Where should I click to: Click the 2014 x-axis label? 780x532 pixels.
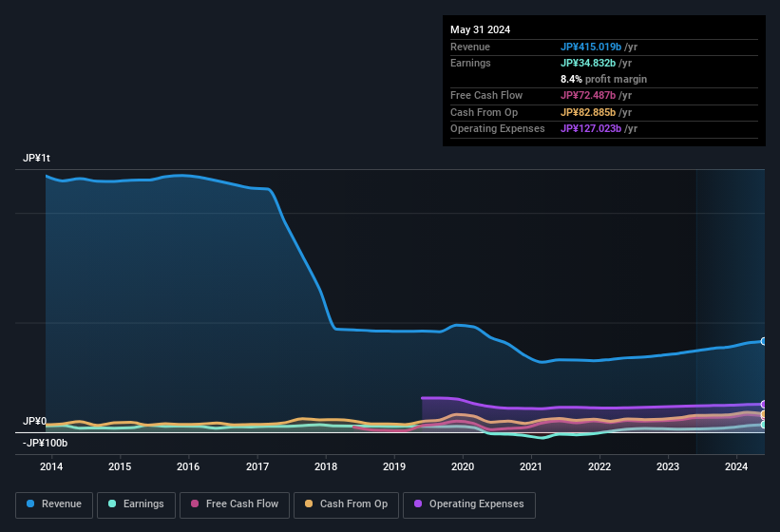coord(51,466)
